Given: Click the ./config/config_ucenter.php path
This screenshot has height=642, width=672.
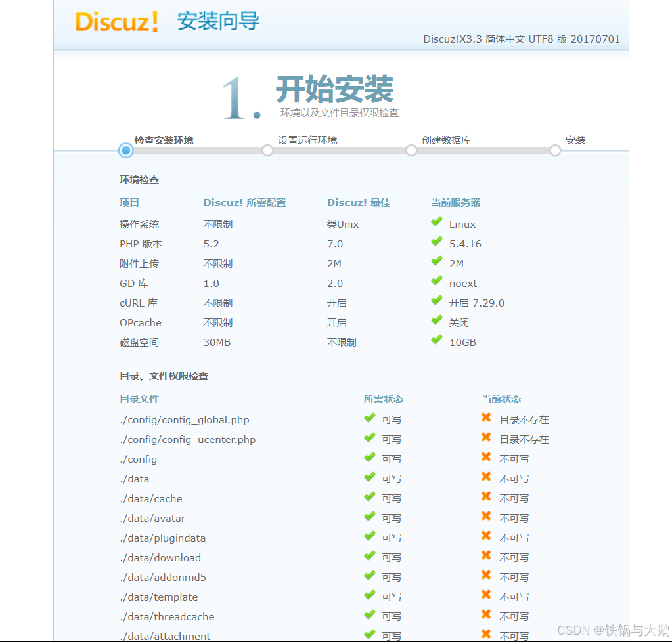Looking at the screenshot, I should [188, 440].
